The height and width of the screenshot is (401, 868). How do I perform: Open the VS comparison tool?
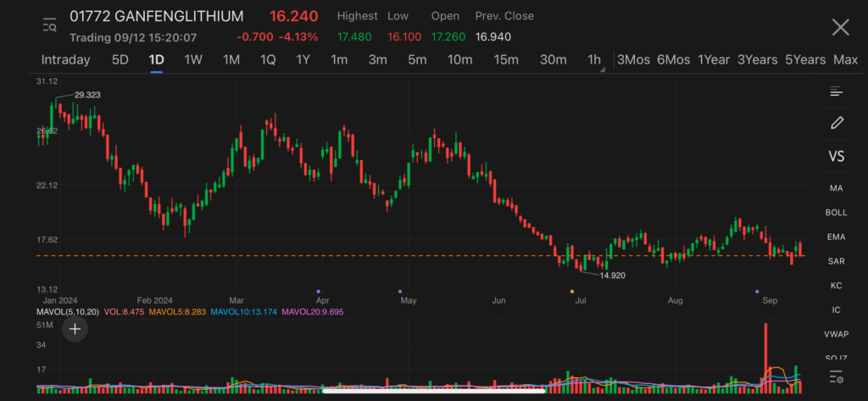(837, 156)
